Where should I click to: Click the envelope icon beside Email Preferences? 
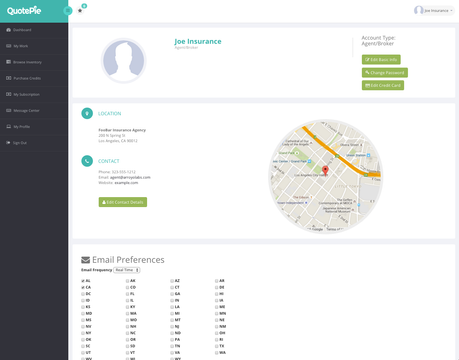[86, 260]
